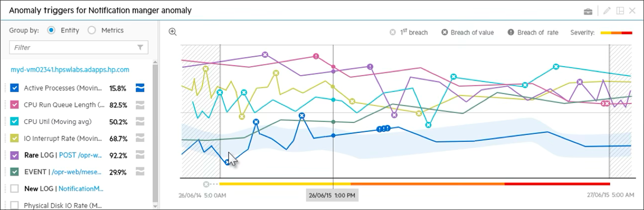Click the pencil edit icon
The height and width of the screenshot is (210, 644).
point(607,10)
